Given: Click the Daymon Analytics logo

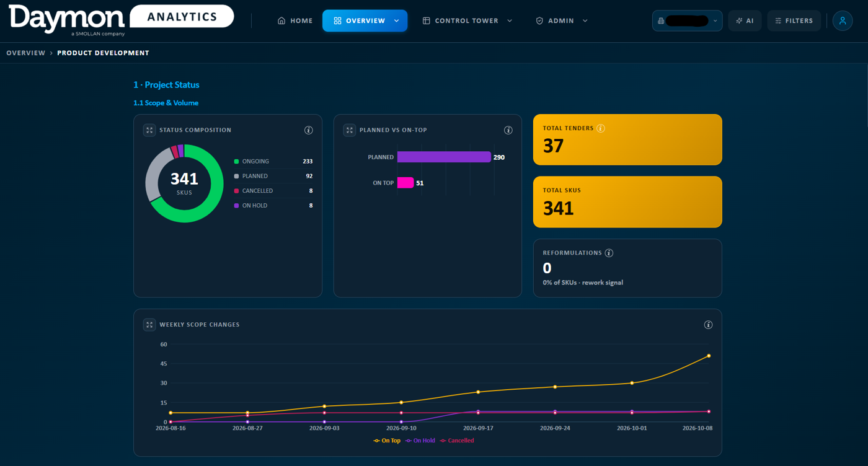Looking at the screenshot, I should tap(122, 20).
